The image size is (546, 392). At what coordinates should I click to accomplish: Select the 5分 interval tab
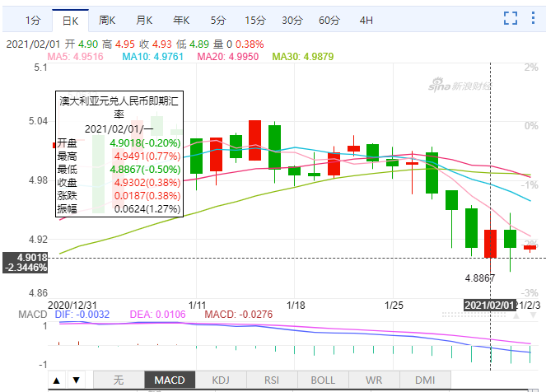(218, 21)
